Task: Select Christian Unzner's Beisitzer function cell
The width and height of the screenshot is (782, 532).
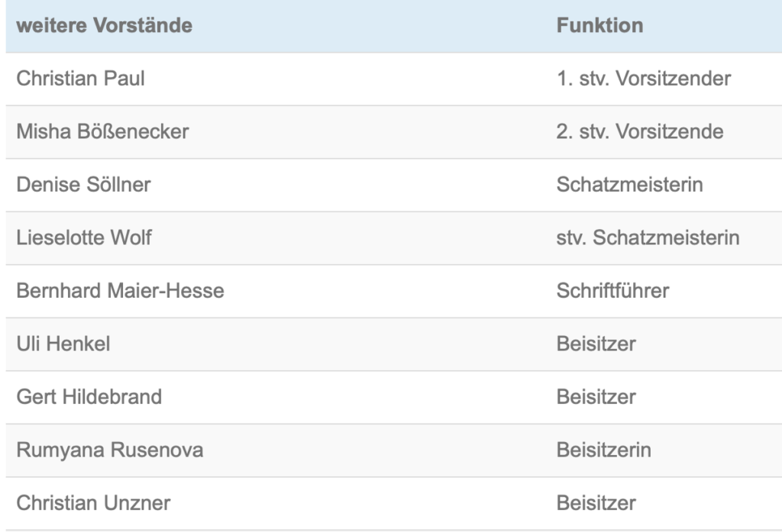Action: coord(596,503)
